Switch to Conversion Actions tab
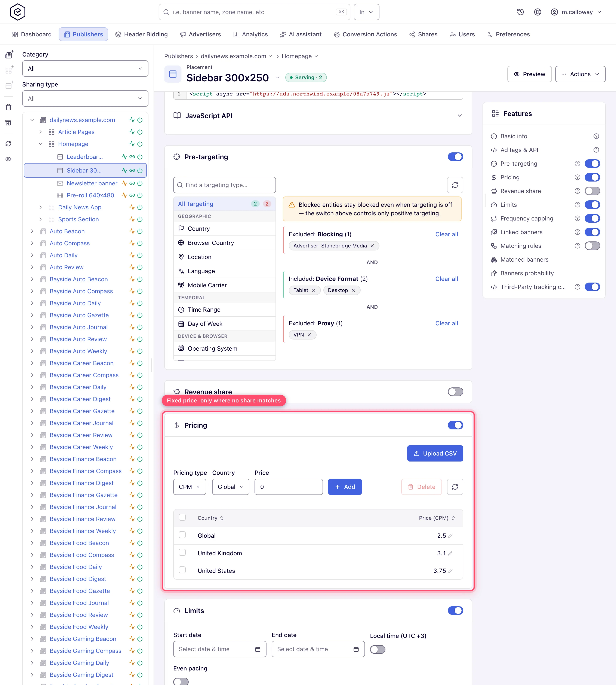The height and width of the screenshot is (685, 616). click(365, 34)
